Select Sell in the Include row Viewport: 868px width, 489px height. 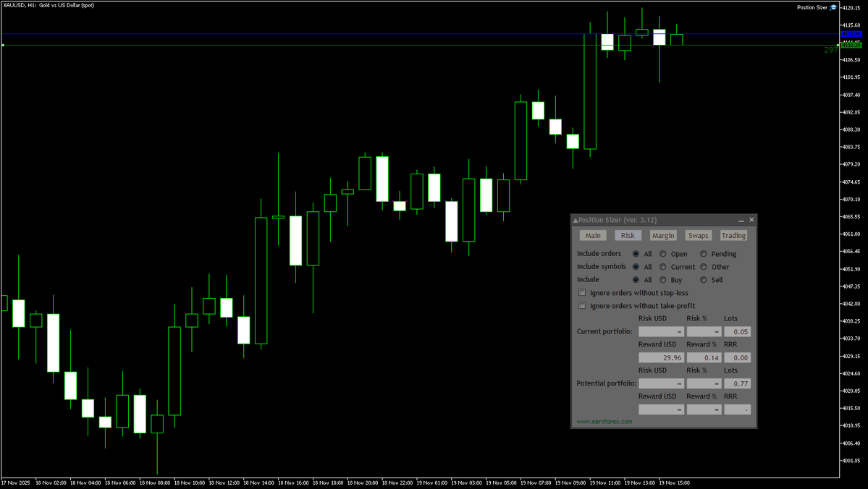tap(703, 279)
